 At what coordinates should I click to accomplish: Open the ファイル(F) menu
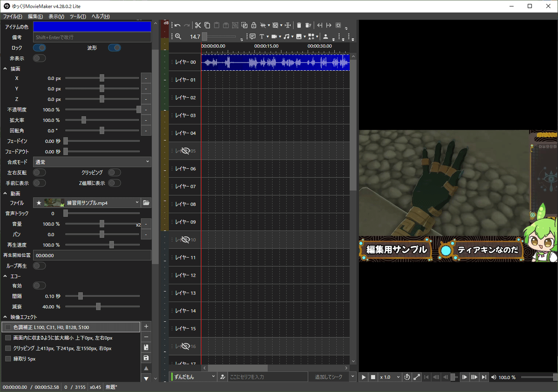point(13,16)
